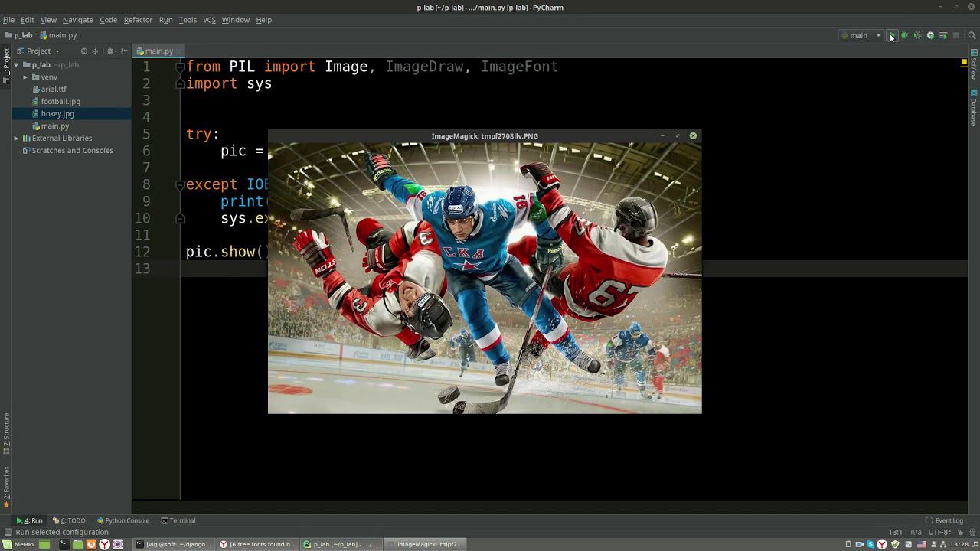Click the main.py breadcrumb in navigation bar

click(59, 35)
